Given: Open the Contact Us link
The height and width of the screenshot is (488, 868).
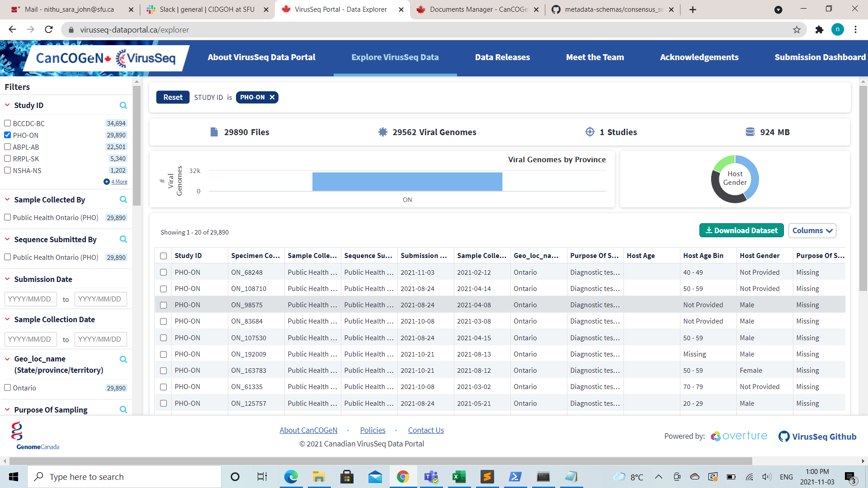Looking at the screenshot, I should pyautogui.click(x=425, y=430).
